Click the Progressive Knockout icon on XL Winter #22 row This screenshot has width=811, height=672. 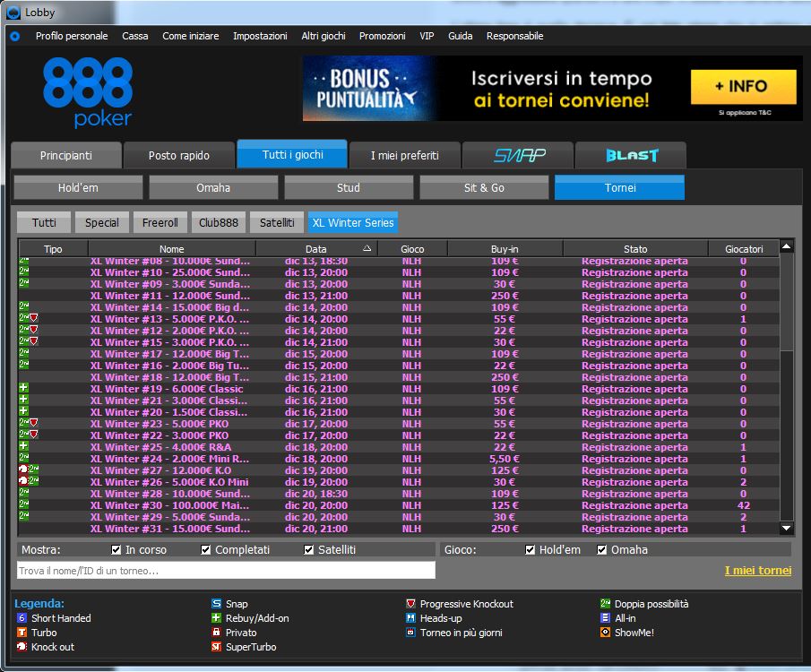coord(34,435)
